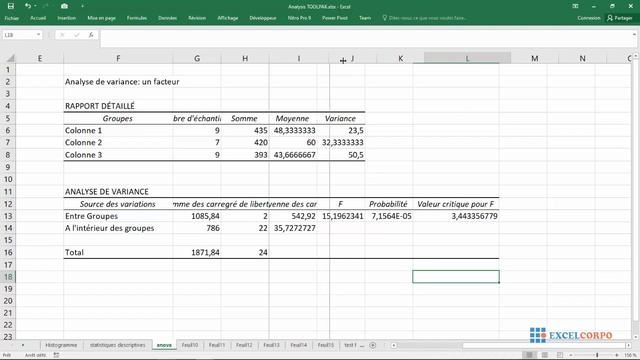
Task: Click the Cancel entry X icon
Action: 62,35
